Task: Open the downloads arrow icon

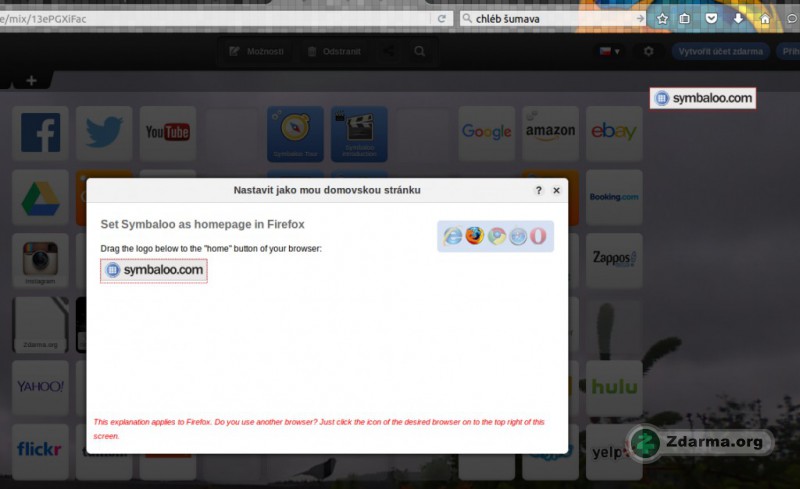Action: pyautogui.click(x=738, y=19)
